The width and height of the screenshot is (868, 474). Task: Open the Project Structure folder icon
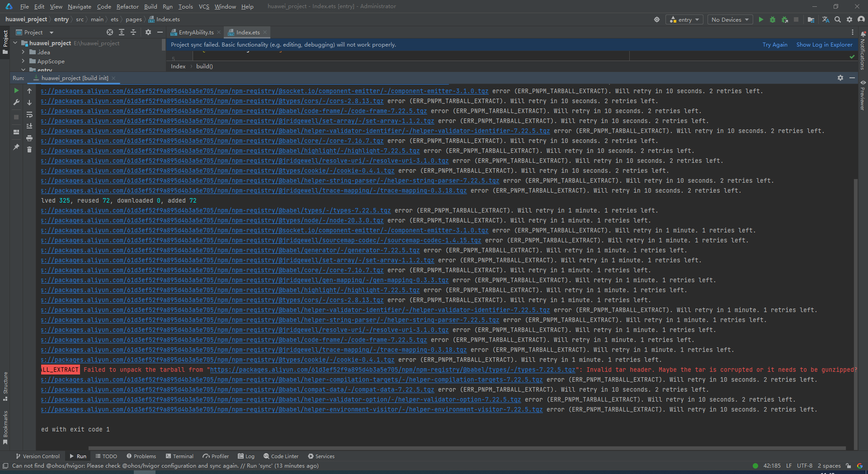tap(811, 19)
